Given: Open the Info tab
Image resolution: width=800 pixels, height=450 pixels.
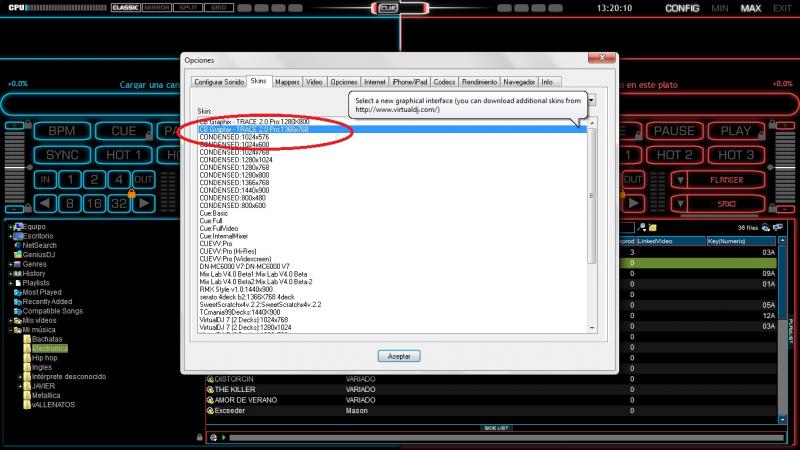Looking at the screenshot, I should tap(547, 82).
